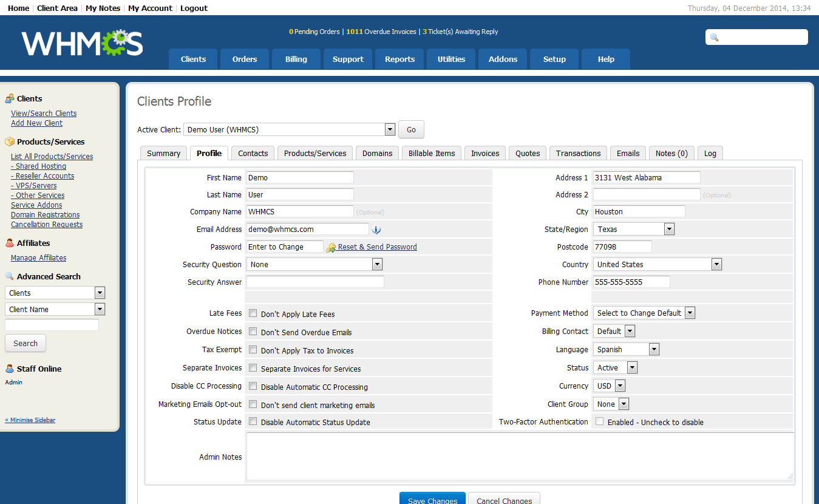This screenshot has width=819, height=504.
Task: Open Add New Client link
Action: pyautogui.click(x=36, y=123)
